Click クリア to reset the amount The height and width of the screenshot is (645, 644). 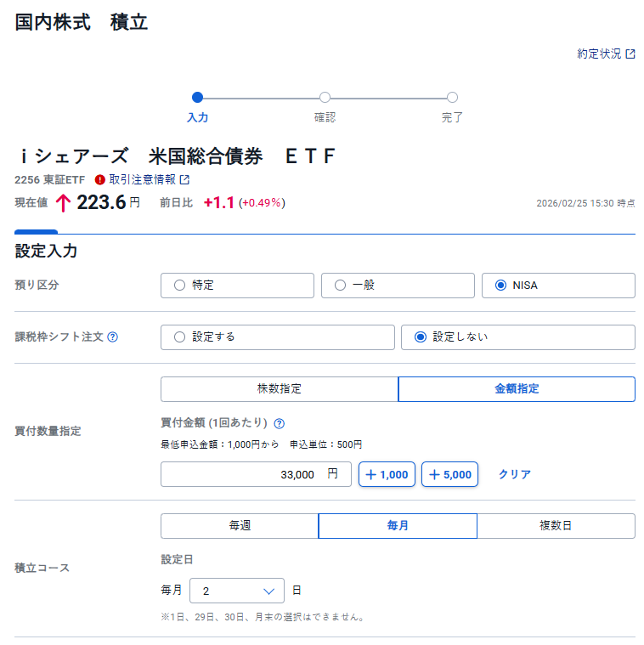pos(515,474)
